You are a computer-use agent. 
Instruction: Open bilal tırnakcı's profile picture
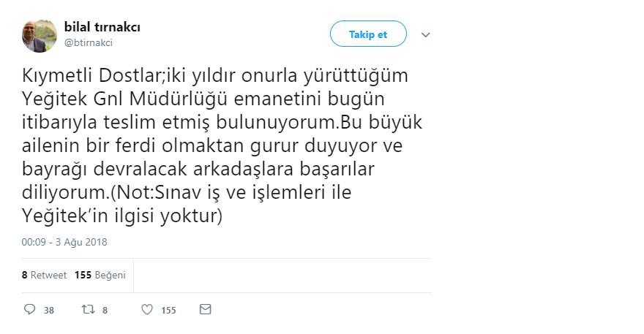click(40, 35)
